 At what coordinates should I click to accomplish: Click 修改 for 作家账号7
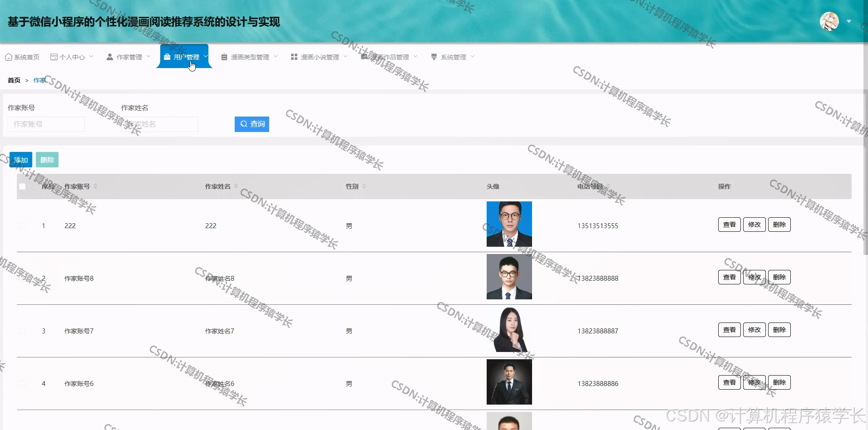pos(755,330)
